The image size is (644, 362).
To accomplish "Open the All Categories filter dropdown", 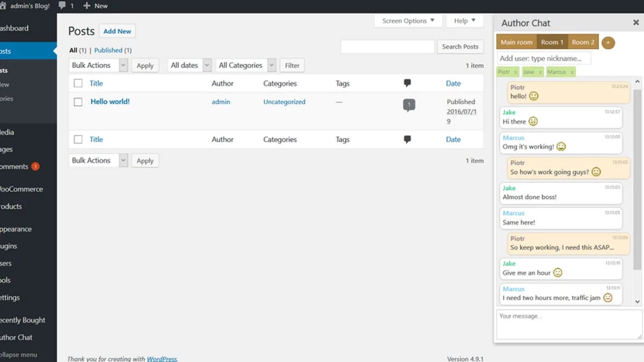I will pos(246,65).
